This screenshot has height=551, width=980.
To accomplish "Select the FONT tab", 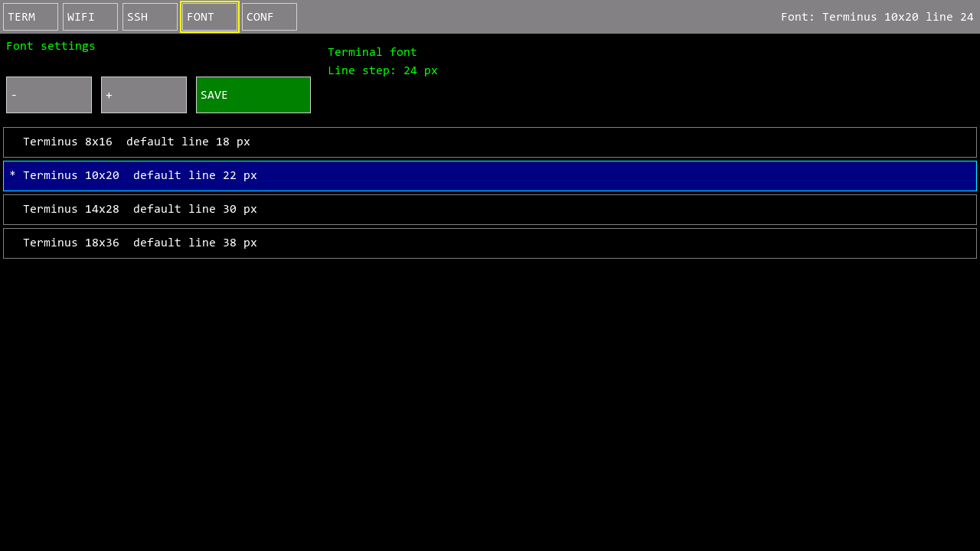I will click(210, 17).
